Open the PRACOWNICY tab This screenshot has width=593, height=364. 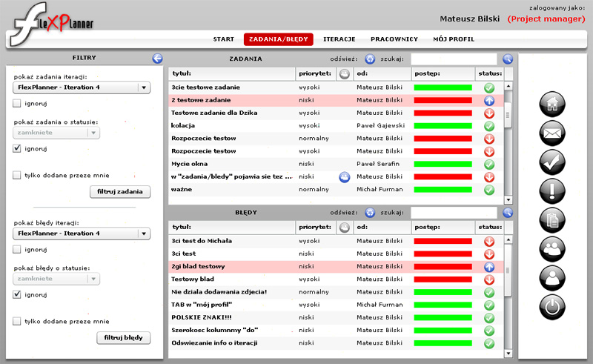(x=394, y=39)
